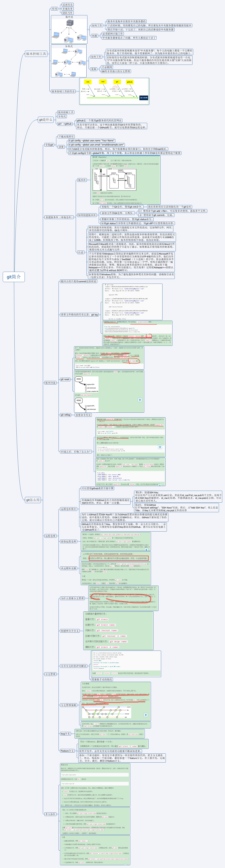Select the '注意' node

(81, 252)
